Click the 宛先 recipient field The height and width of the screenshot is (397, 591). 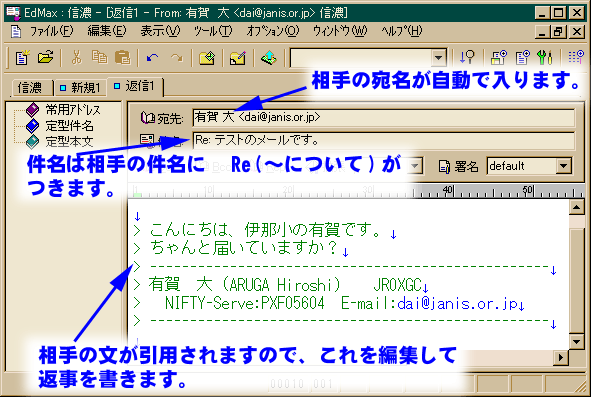click(x=383, y=118)
